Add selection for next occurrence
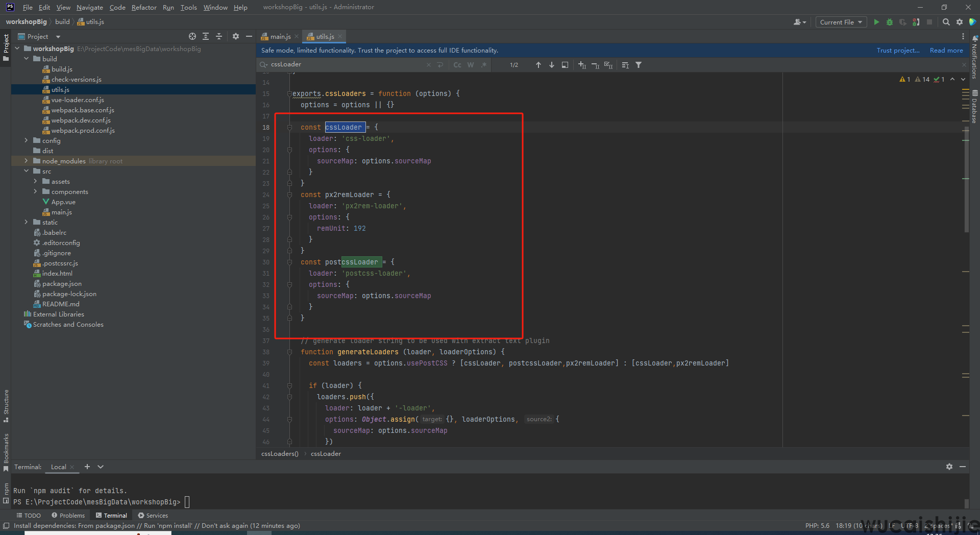This screenshot has width=980, height=535. coord(582,65)
